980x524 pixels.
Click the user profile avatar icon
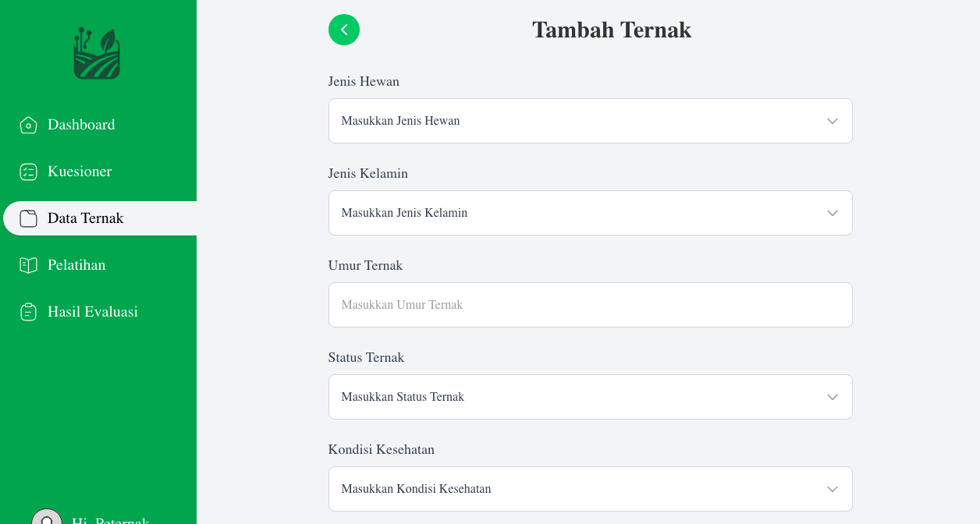(47, 518)
